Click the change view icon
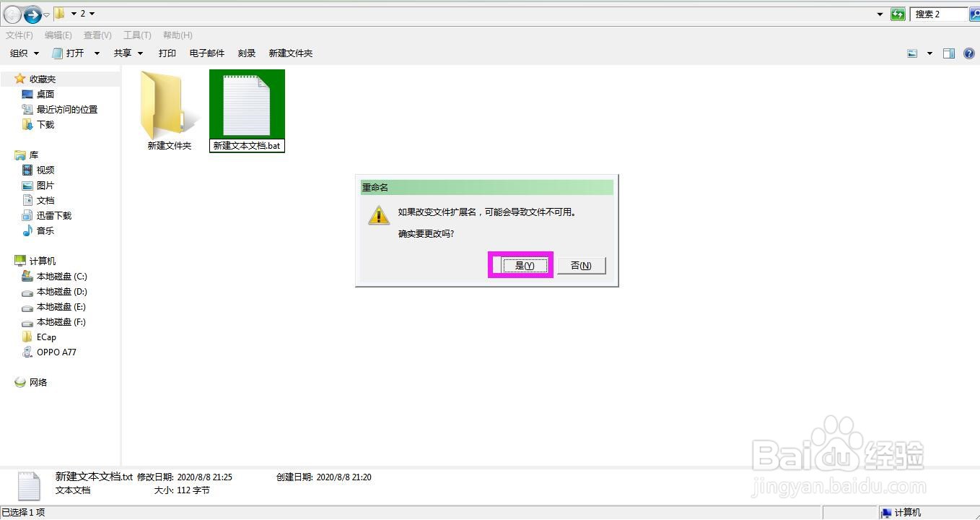 tap(912, 53)
